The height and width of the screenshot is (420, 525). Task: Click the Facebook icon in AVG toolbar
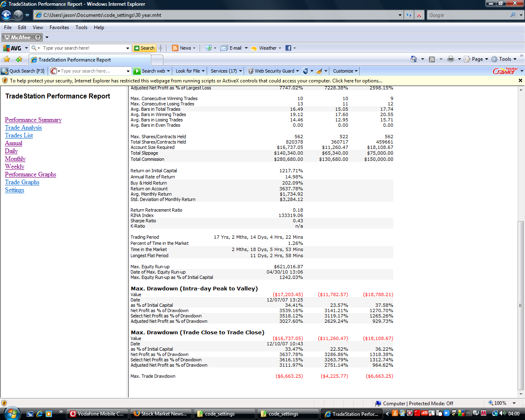coord(288,48)
